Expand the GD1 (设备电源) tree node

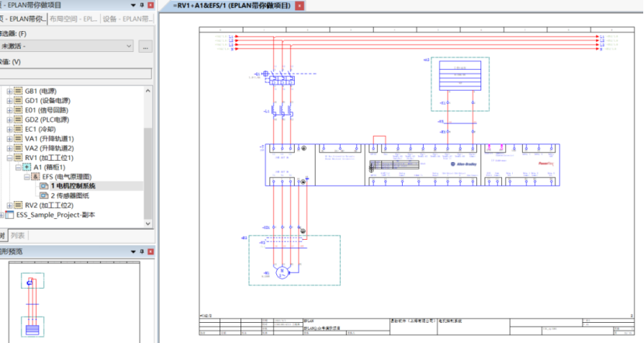point(9,101)
